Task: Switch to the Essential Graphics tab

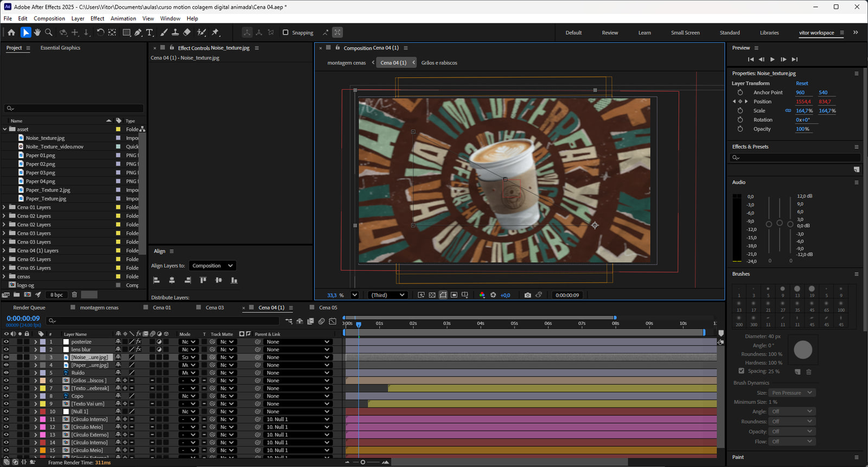Action: pos(60,48)
